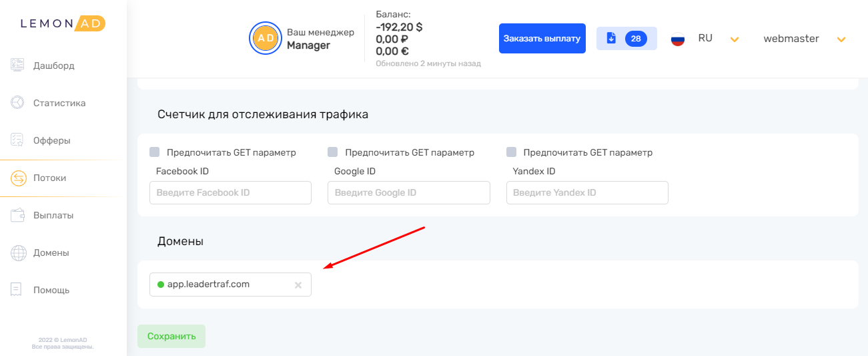
Task: Click the manager AD avatar icon
Action: coord(266,39)
